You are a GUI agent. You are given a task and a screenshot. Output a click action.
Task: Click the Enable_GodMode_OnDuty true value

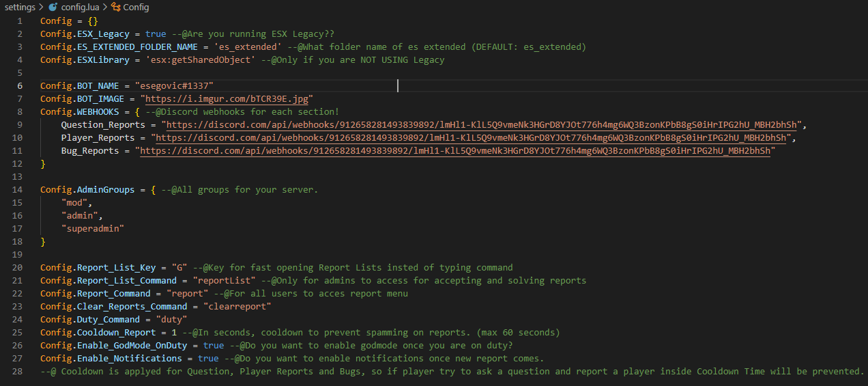click(214, 345)
